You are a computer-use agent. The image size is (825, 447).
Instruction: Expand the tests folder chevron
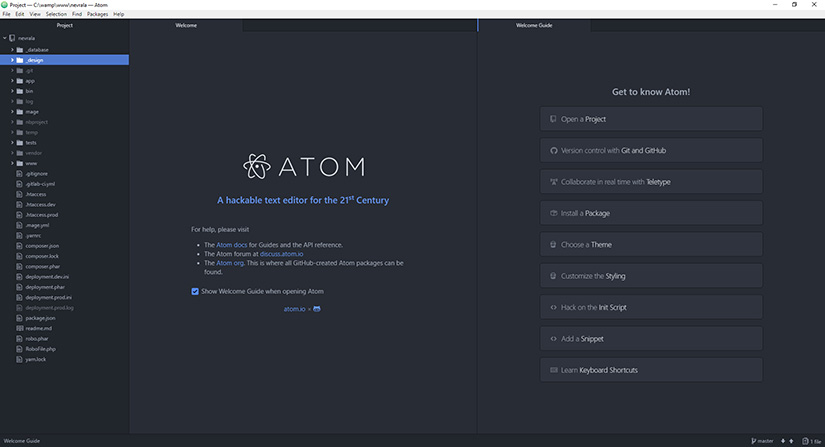(12, 143)
